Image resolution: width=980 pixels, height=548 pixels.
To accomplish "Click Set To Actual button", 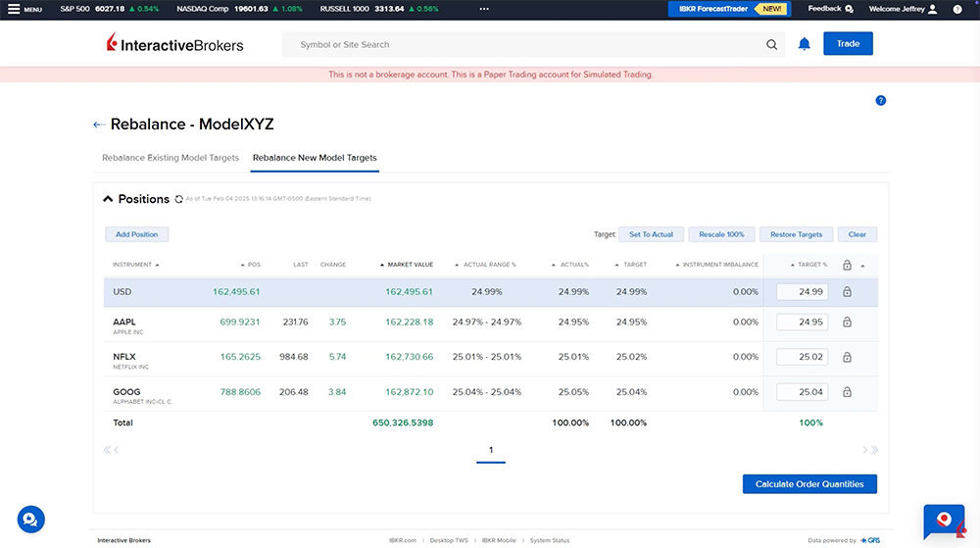I will coord(652,234).
